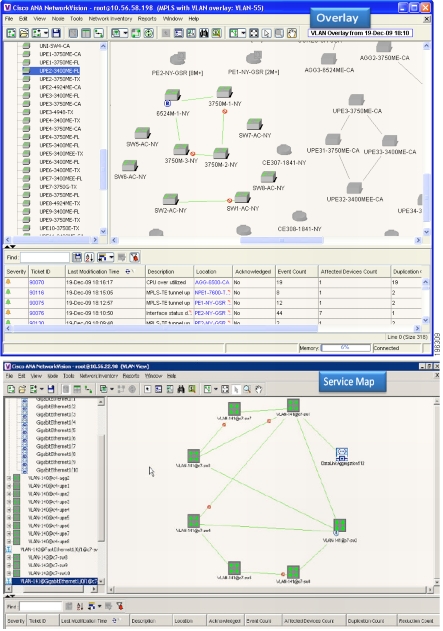
Task: Open Reports menu in the Overlay window
Action: pyautogui.click(x=147, y=19)
